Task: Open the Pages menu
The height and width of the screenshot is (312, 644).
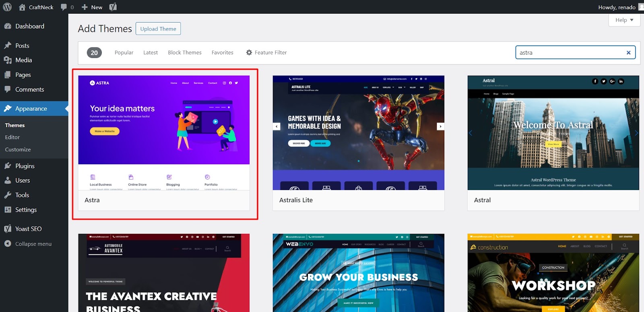Action: 23,75
